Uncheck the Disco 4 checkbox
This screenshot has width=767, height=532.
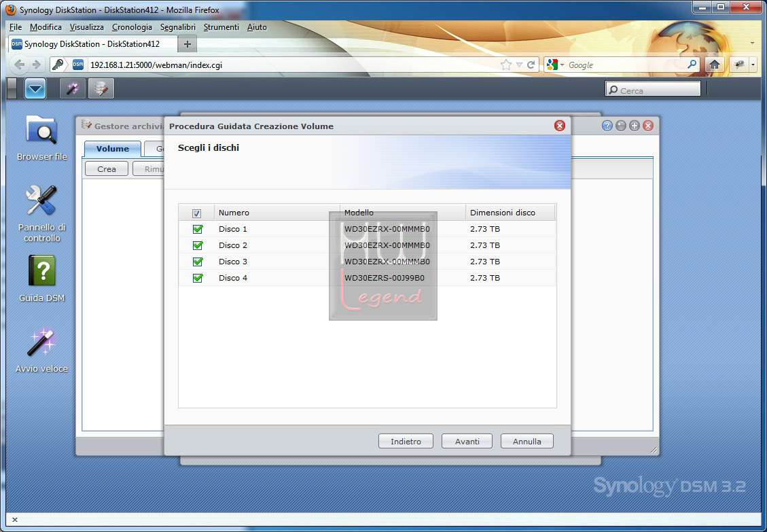(198, 278)
